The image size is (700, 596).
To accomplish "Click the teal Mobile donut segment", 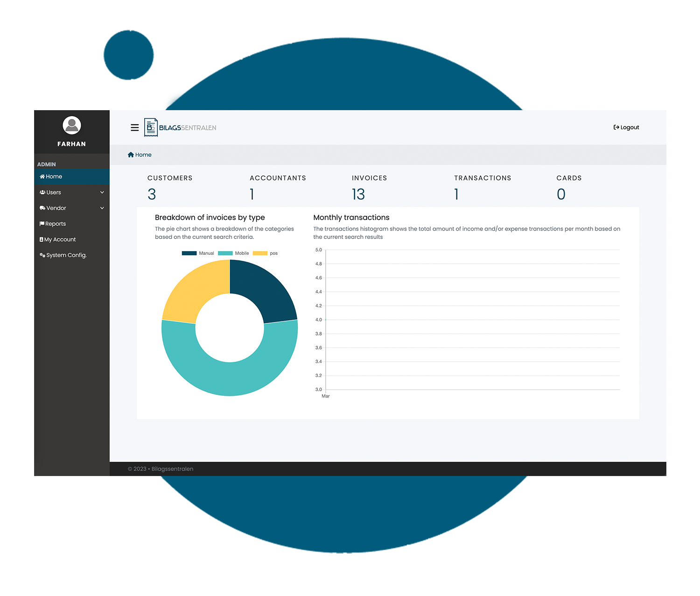I will click(x=230, y=379).
